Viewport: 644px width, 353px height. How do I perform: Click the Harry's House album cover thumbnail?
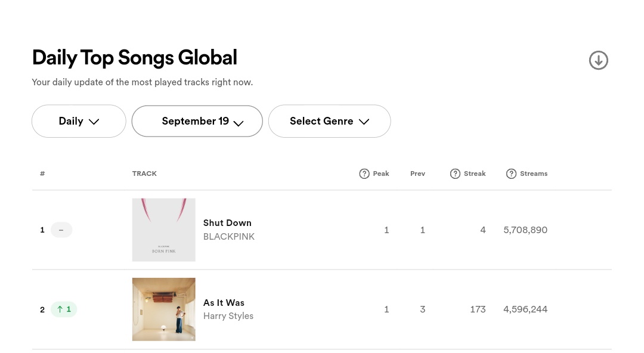tap(164, 309)
